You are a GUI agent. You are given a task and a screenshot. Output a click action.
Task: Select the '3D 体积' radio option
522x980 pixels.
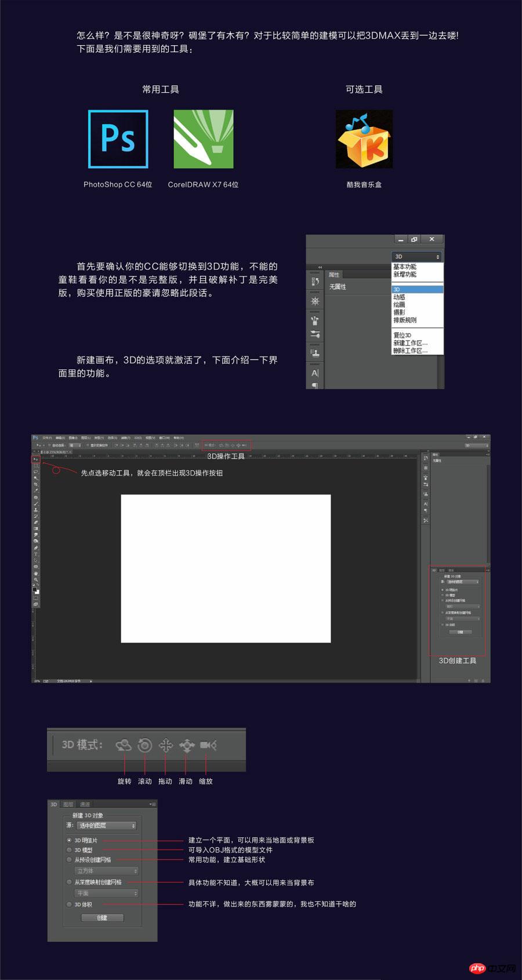coord(69,904)
